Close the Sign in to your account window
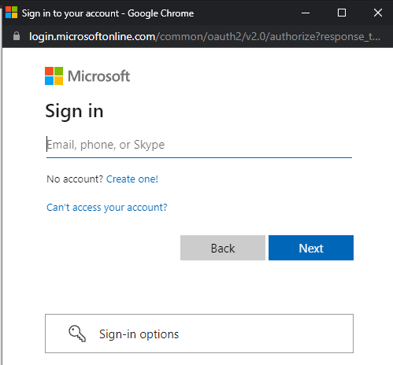 378,13
